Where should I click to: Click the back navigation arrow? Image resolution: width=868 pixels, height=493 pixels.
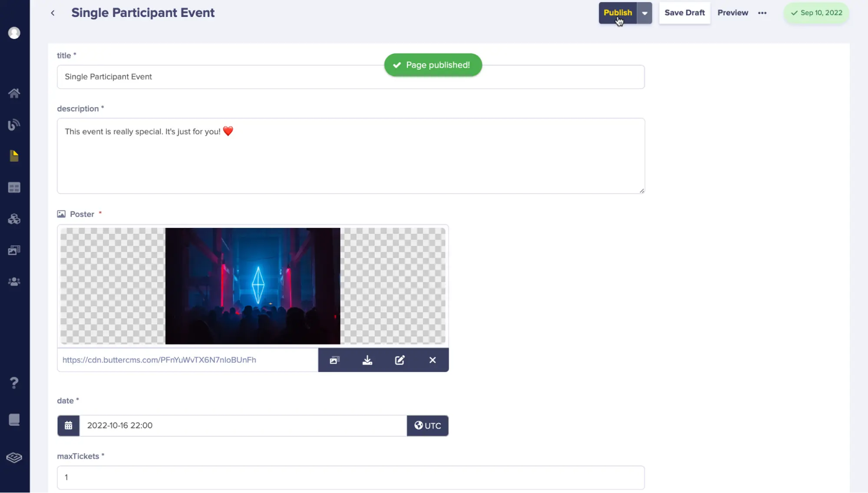(x=53, y=13)
